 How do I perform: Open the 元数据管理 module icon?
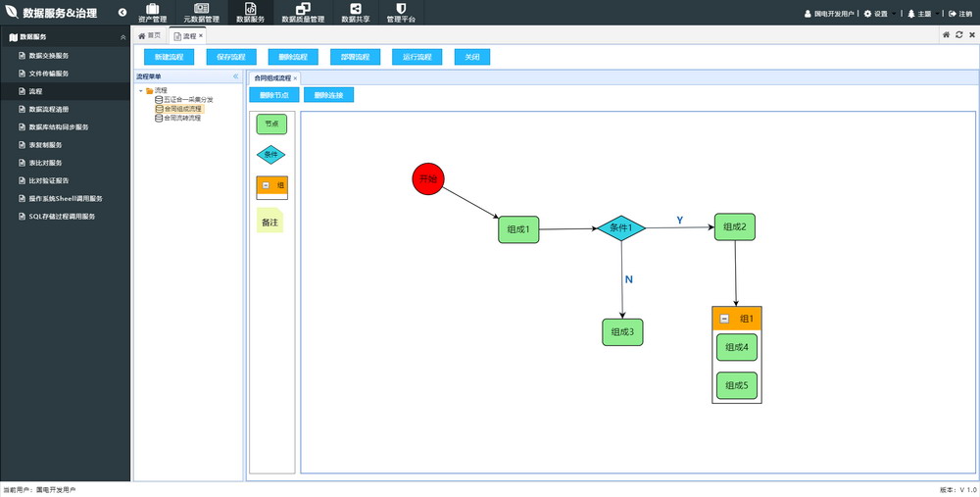201,9
